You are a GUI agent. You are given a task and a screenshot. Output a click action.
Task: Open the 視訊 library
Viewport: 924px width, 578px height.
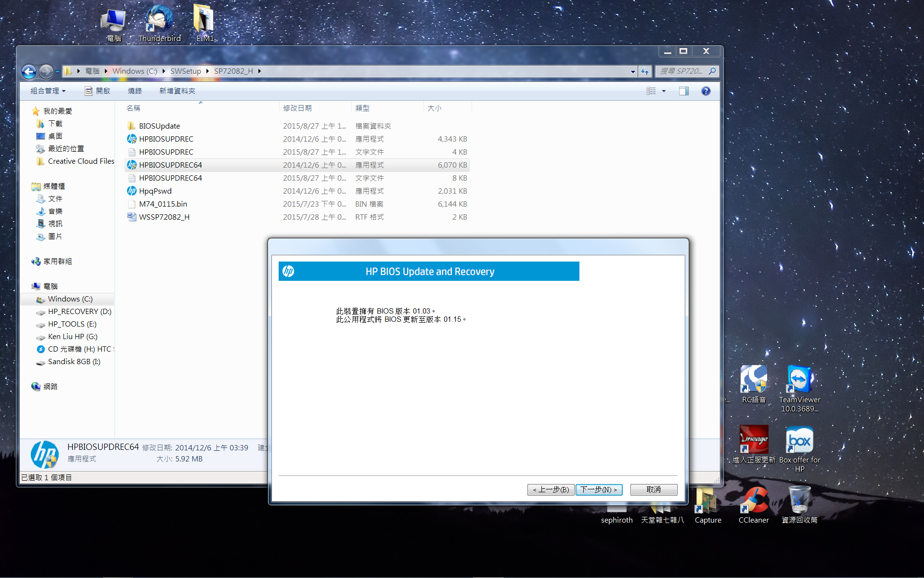point(55,224)
